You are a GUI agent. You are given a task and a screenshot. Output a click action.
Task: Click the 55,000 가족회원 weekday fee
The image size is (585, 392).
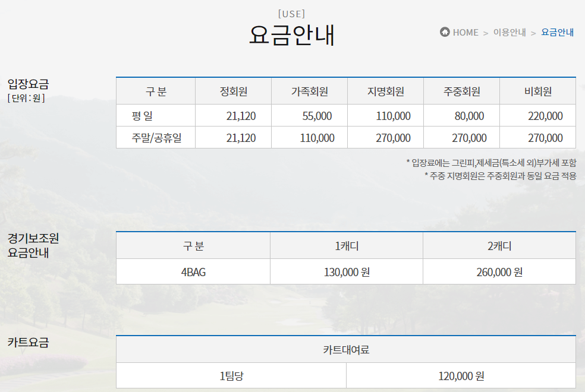(x=317, y=116)
